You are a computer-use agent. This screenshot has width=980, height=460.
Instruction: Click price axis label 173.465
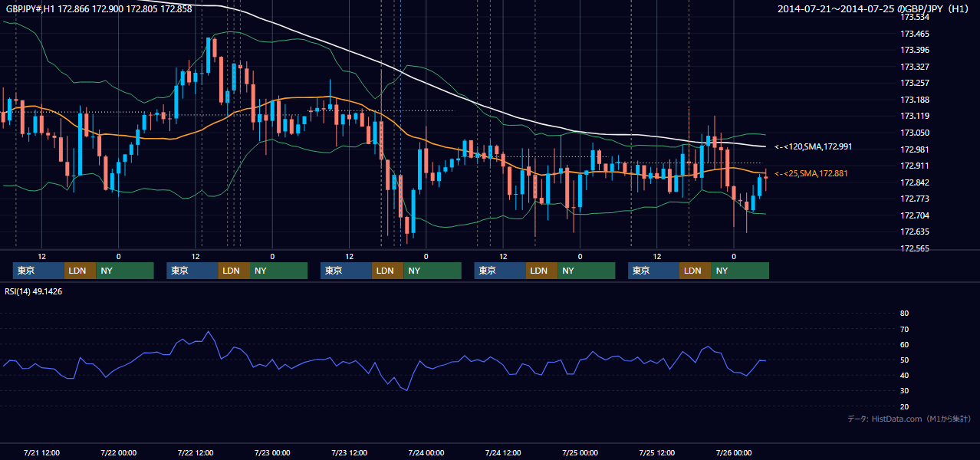914,34
